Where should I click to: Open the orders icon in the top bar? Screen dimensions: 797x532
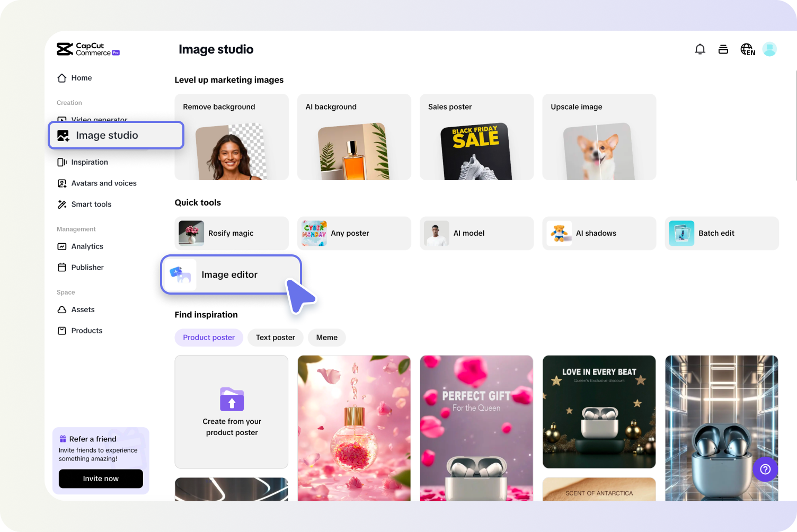tap(723, 49)
